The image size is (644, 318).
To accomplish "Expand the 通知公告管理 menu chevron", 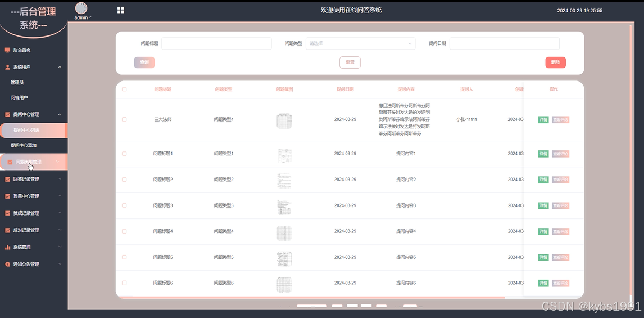I will tap(60, 264).
